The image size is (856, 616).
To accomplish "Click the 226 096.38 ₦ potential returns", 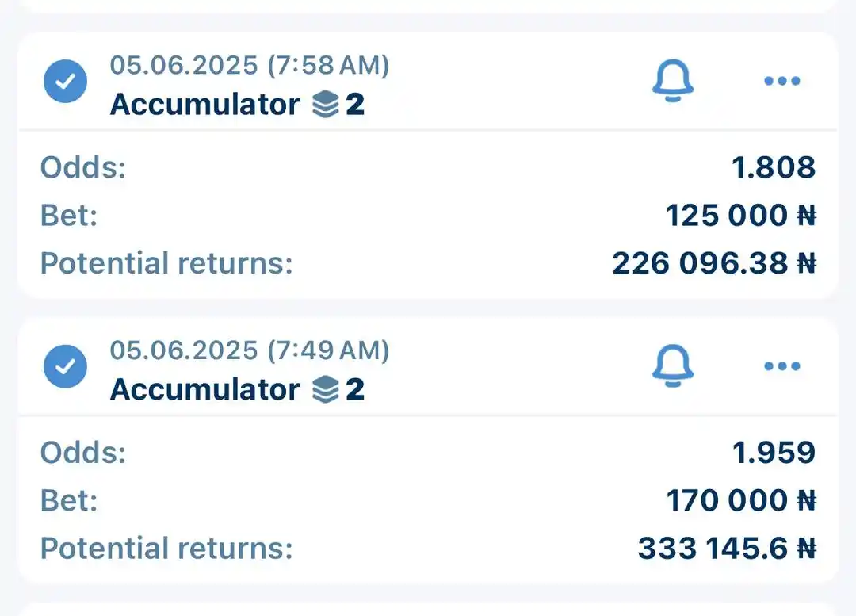I will point(713,263).
